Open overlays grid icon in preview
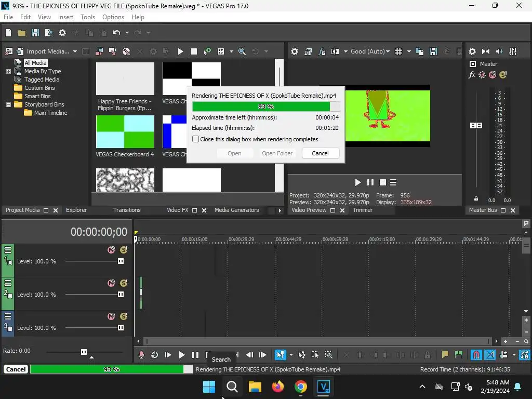Image resolution: width=532 pixels, height=399 pixels. pyautogui.click(x=398, y=51)
